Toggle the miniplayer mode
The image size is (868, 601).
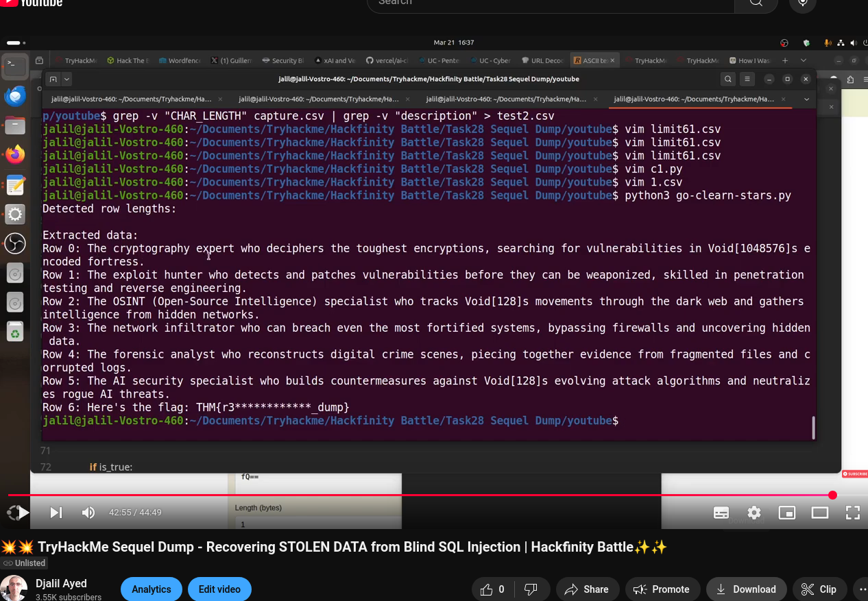[787, 513]
